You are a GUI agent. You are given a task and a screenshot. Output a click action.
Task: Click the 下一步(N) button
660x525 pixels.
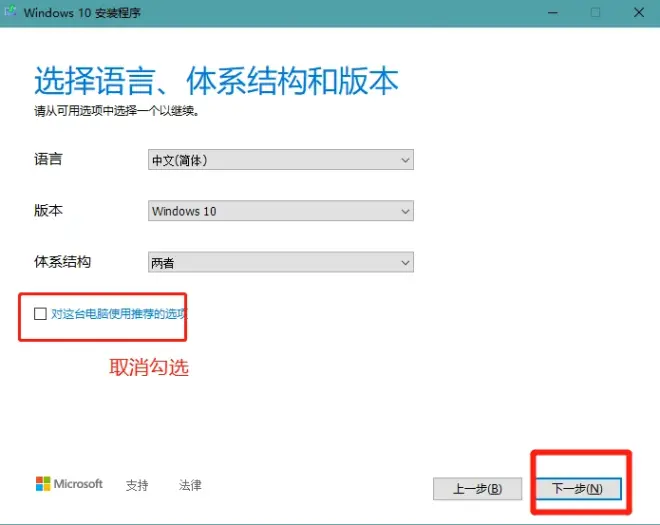click(578, 489)
